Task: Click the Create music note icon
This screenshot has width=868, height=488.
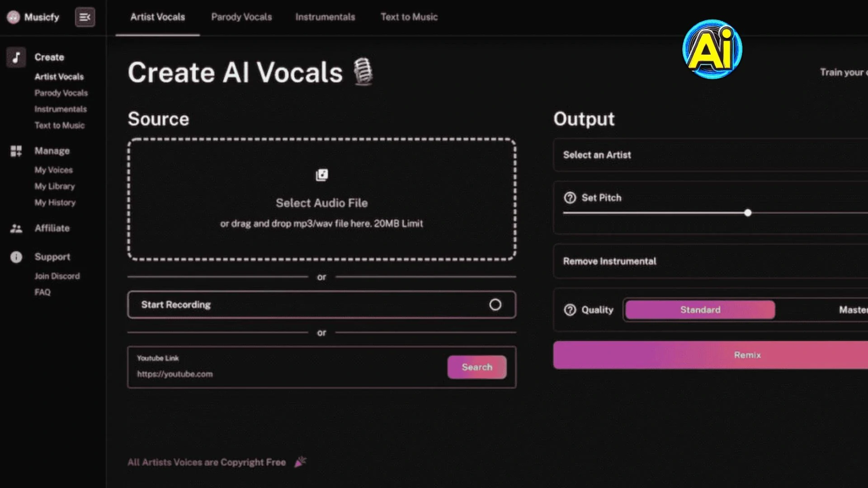Action: coord(16,57)
